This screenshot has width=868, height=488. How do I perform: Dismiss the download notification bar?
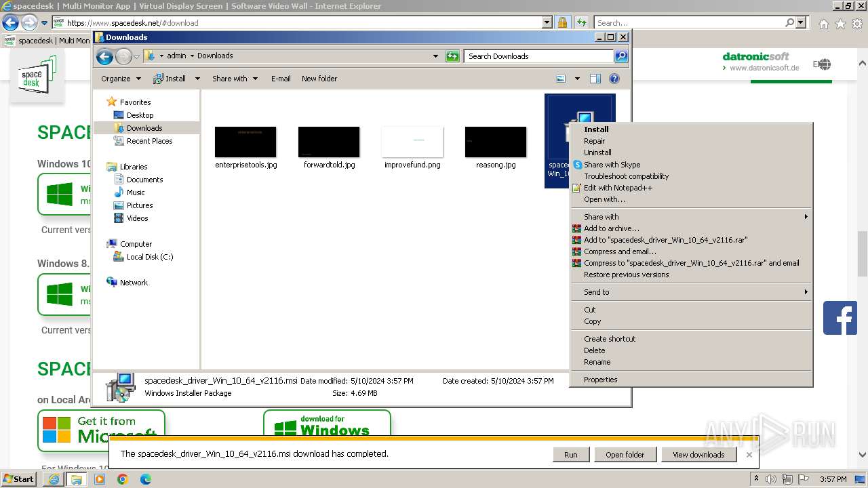tap(749, 455)
